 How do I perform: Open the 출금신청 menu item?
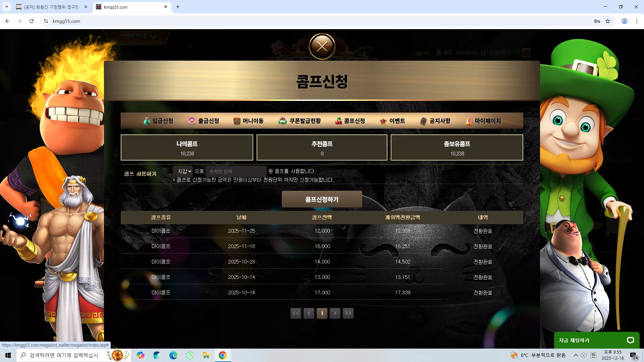coord(204,121)
